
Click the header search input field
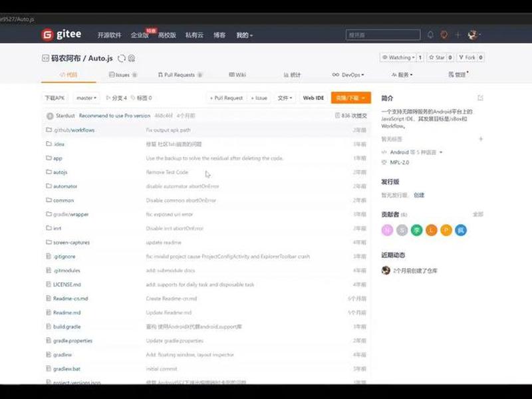[383, 35]
